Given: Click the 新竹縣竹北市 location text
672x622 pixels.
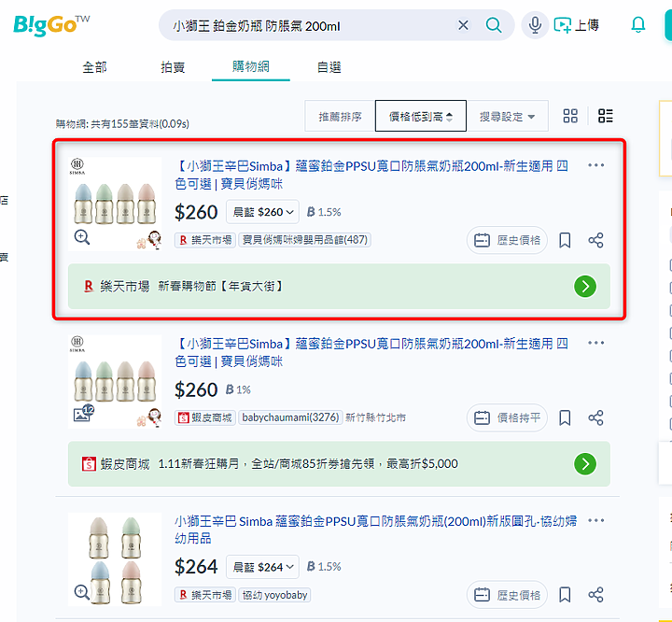Looking at the screenshot, I should (x=375, y=417).
